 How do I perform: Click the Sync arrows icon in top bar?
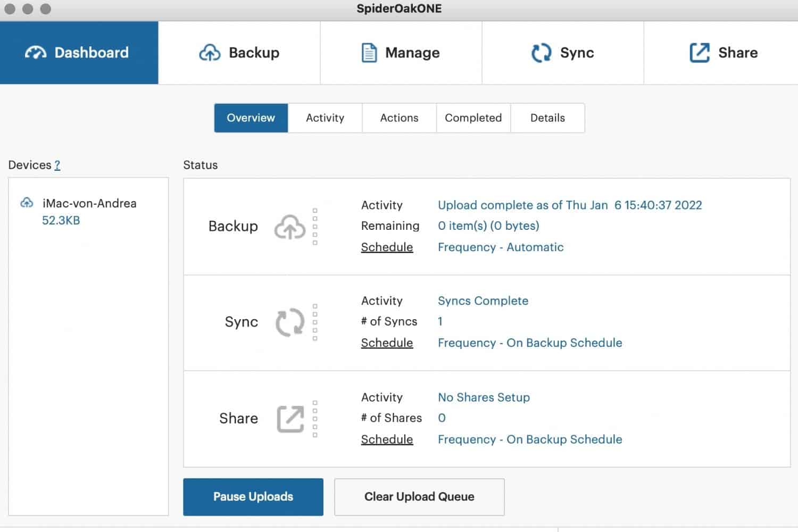[542, 53]
